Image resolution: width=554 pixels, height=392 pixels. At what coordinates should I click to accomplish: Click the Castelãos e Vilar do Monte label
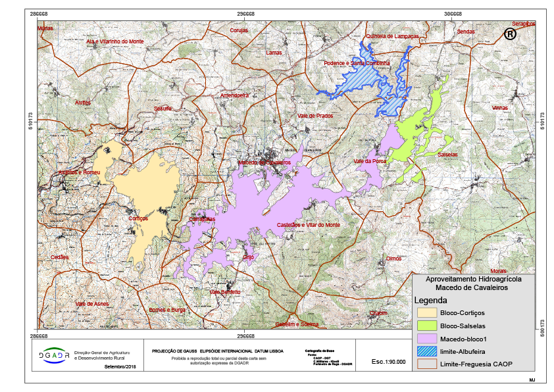308,225
